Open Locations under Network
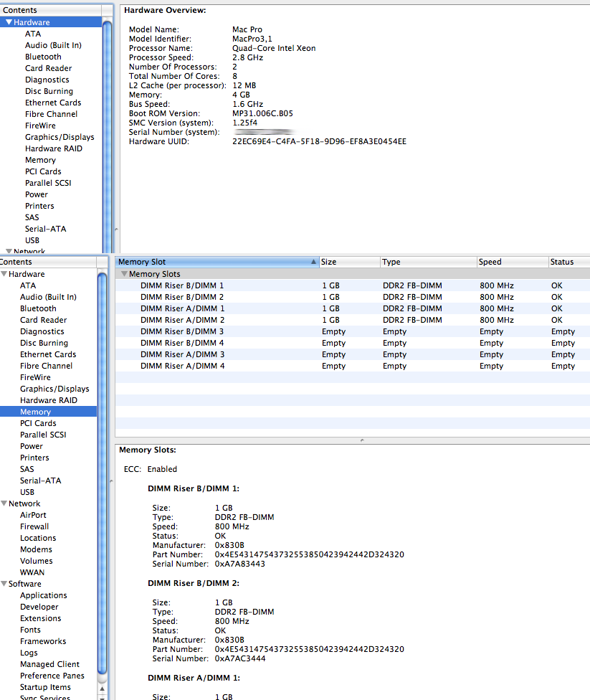The image size is (590, 700). pyautogui.click(x=38, y=538)
